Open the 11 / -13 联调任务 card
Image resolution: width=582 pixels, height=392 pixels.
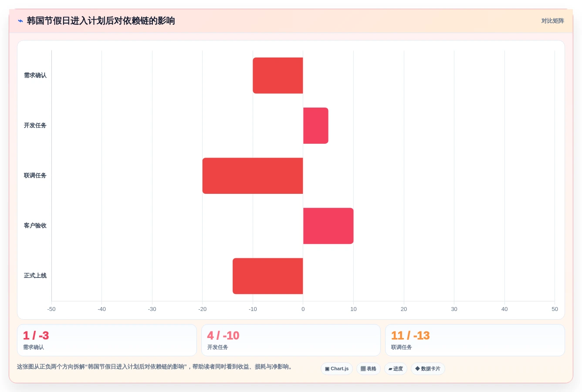(x=475, y=340)
